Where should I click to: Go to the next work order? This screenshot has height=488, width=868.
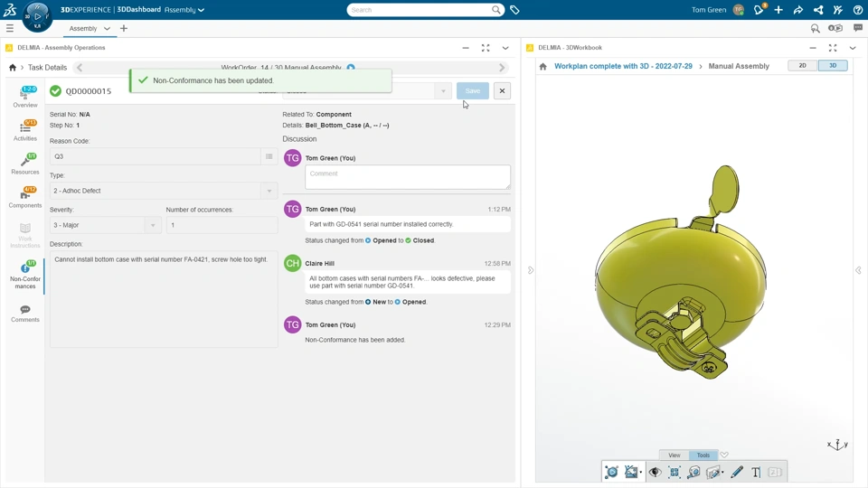pos(502,68)
